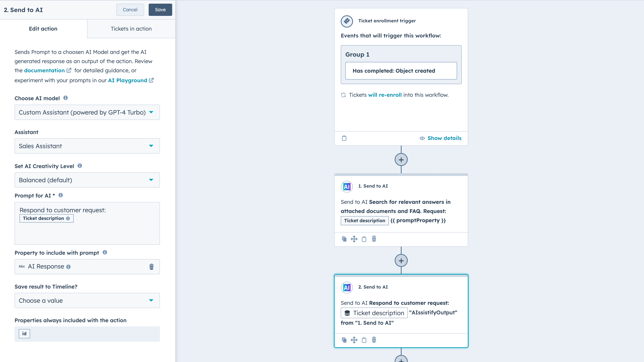Viewport: 644px width, 362px height.
Task: Open info tooltip for Property to include with prompt
Action: 105,252
